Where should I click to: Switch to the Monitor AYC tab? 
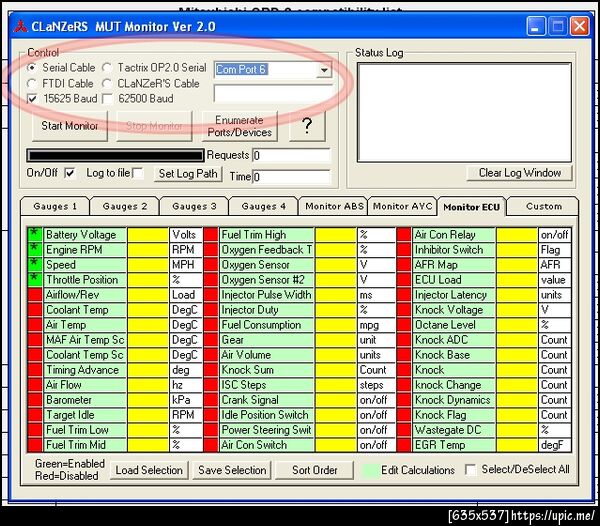[x=402, y=207]
